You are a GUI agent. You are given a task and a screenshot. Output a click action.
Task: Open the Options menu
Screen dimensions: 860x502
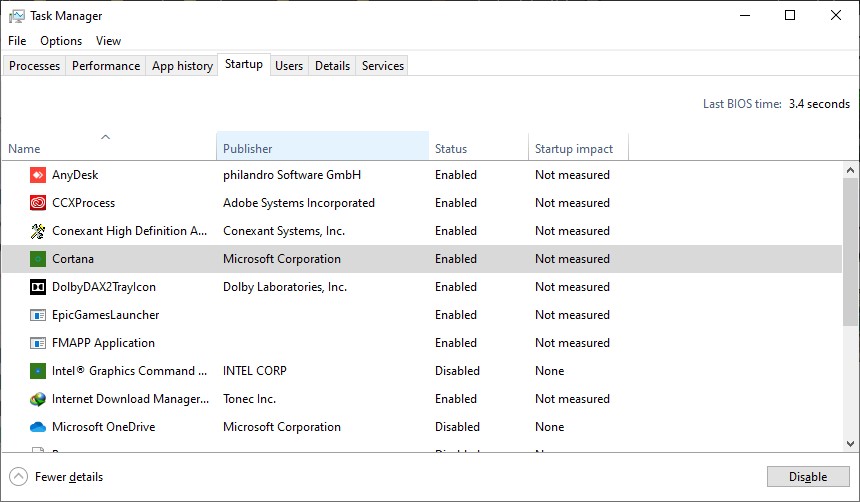[61, 41]
